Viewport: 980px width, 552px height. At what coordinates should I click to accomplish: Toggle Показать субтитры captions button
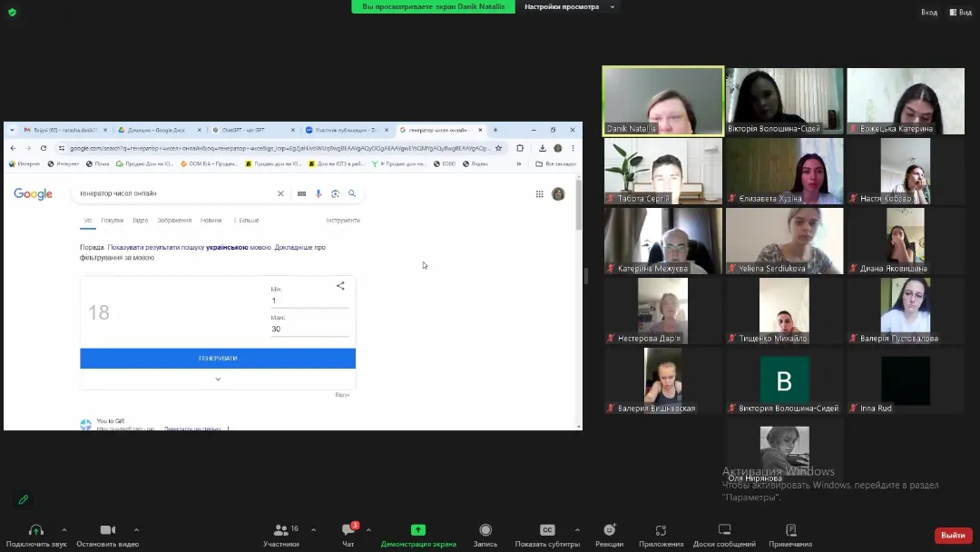(547, 530)
